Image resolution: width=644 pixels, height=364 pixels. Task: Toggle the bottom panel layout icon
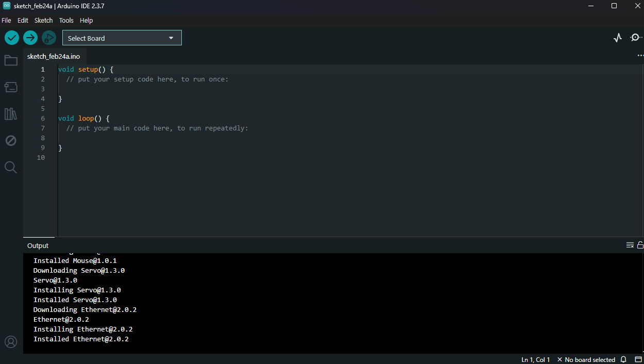coord(638,359)
